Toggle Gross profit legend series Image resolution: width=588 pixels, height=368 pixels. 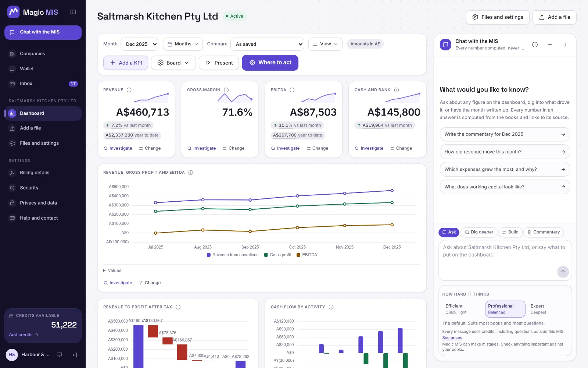click(277, 255)
